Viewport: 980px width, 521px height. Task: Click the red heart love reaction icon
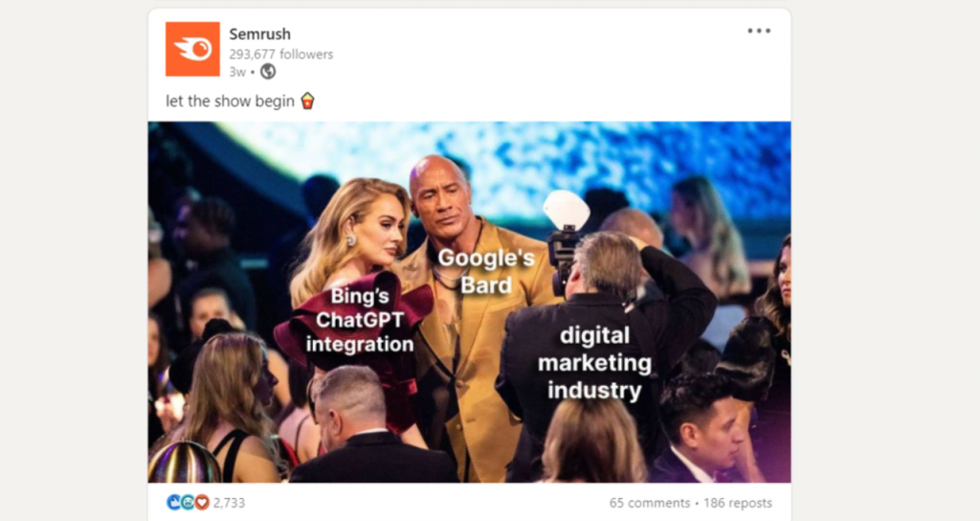pyautogui.click(x=201, y=502)
